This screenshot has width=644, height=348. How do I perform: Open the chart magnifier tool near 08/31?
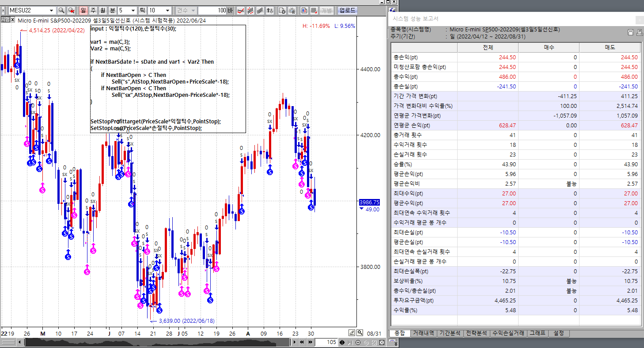[x=360, y=333]
